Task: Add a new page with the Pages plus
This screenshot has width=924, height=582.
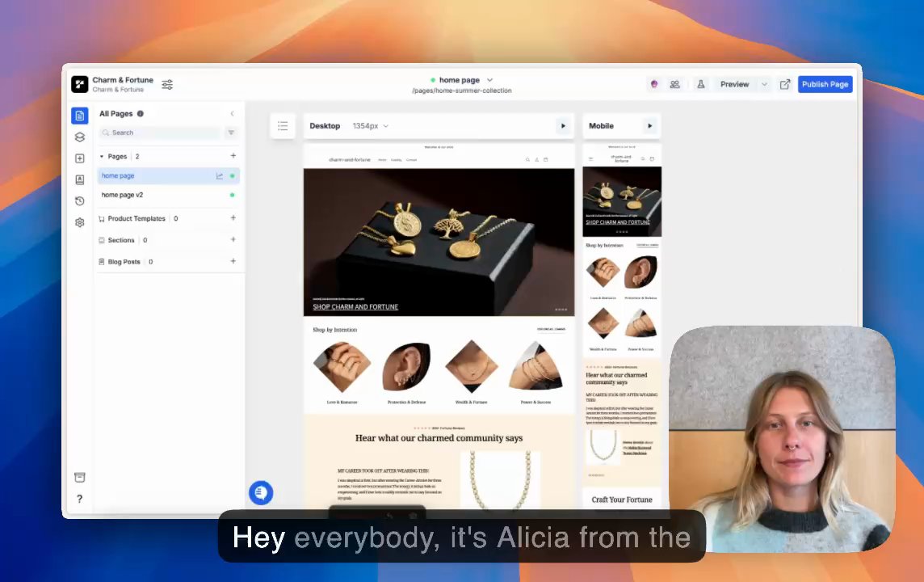Action: (x=233, y=156)
